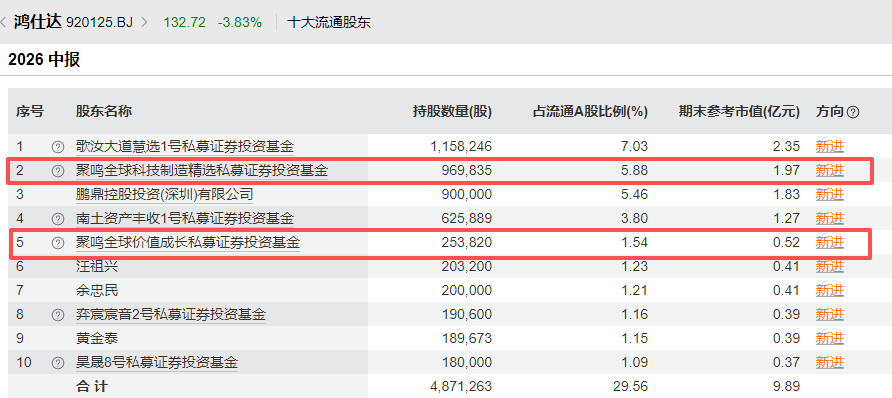Image resolution: width=892 pixels, height=398 pixels.
Task: Click the holding value 203,200
Action: pyautogui.click(x=466, y=266)
